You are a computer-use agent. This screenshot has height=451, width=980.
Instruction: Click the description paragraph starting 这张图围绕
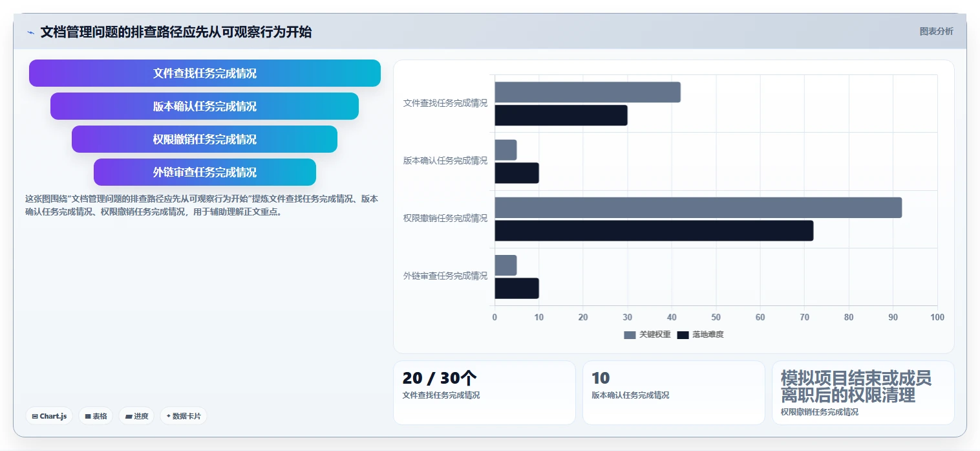pos(202,205)
